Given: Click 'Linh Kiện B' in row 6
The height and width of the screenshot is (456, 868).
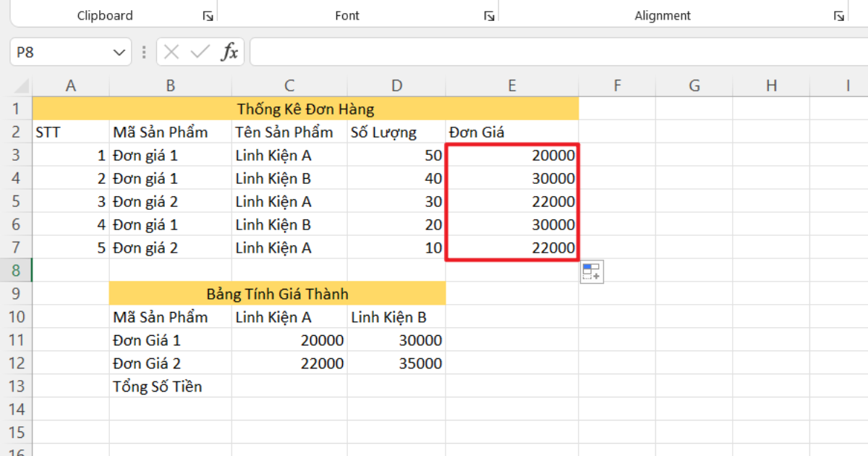Looking at the screenshot, I should pyautogui.click(x=289, y=224).
